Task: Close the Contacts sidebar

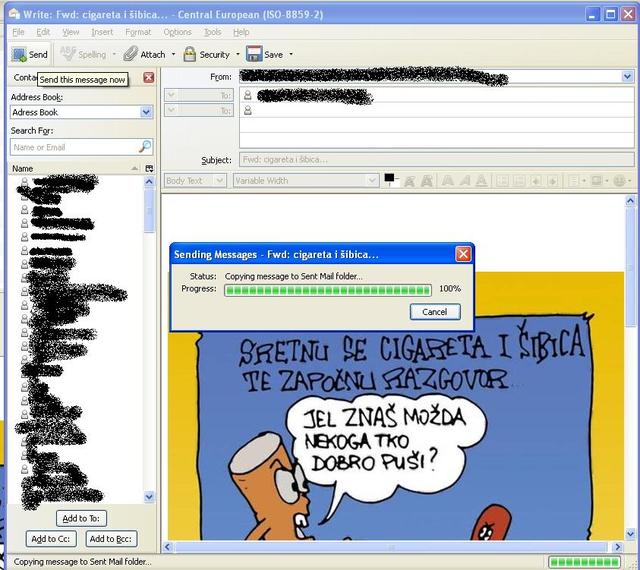Action: pos(149,78)
